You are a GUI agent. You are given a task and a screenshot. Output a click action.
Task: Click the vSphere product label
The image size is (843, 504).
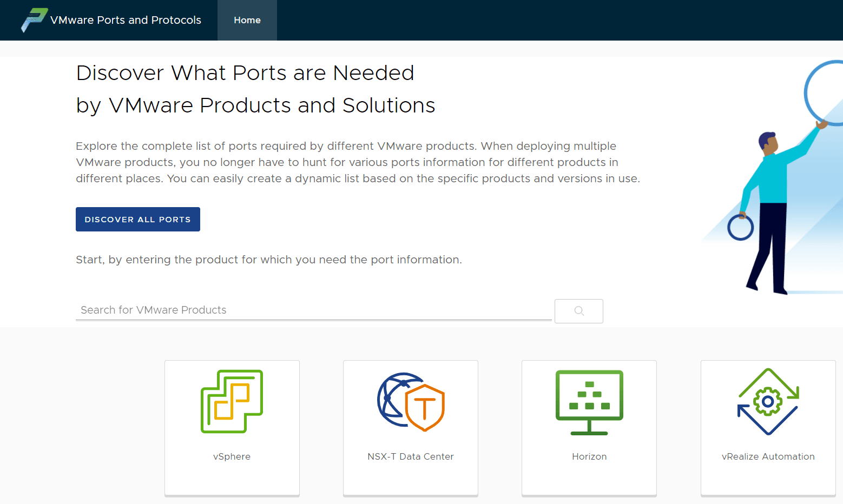tap(232, 456)
